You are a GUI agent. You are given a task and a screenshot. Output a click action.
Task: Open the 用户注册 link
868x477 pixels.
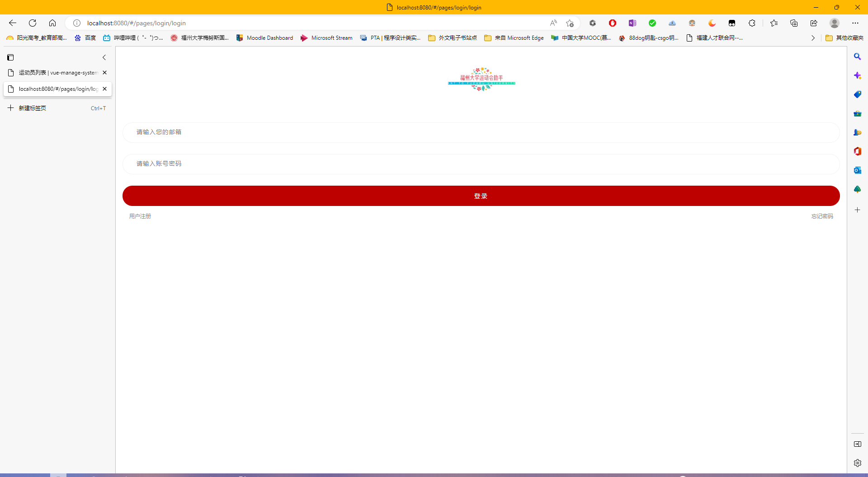point(140,216)
